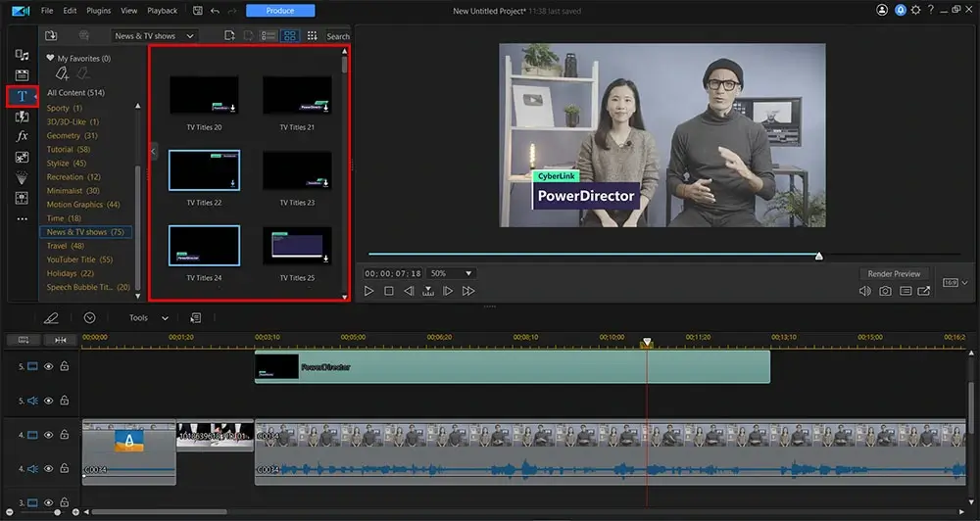Open the Effect Room (fx) icon
The width and height of the screenshot is (980, 521).
(x=22, y=136)
